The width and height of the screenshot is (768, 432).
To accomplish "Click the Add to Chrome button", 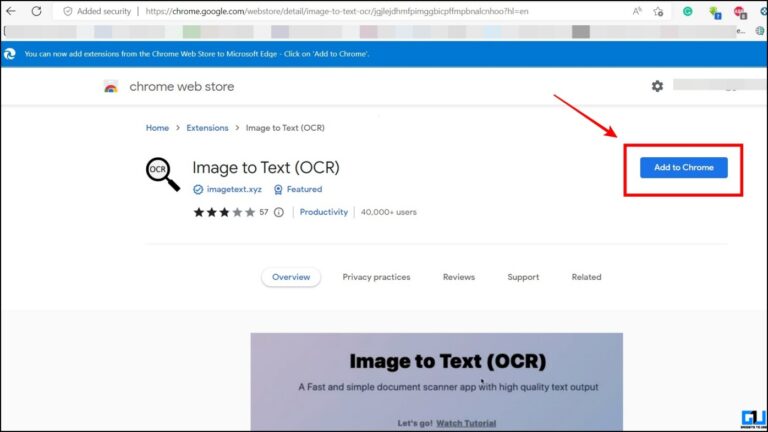I will click(x=684, y=168).
